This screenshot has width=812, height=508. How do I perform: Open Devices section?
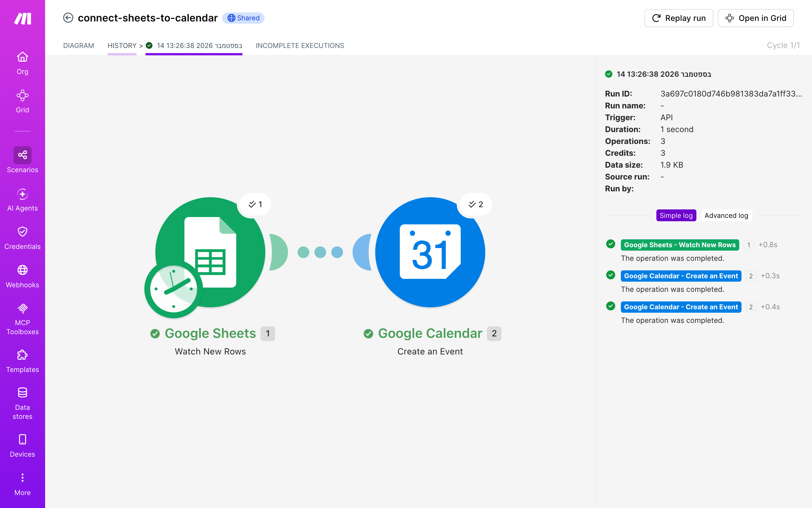pyautogui.click(x=23, y=446)
